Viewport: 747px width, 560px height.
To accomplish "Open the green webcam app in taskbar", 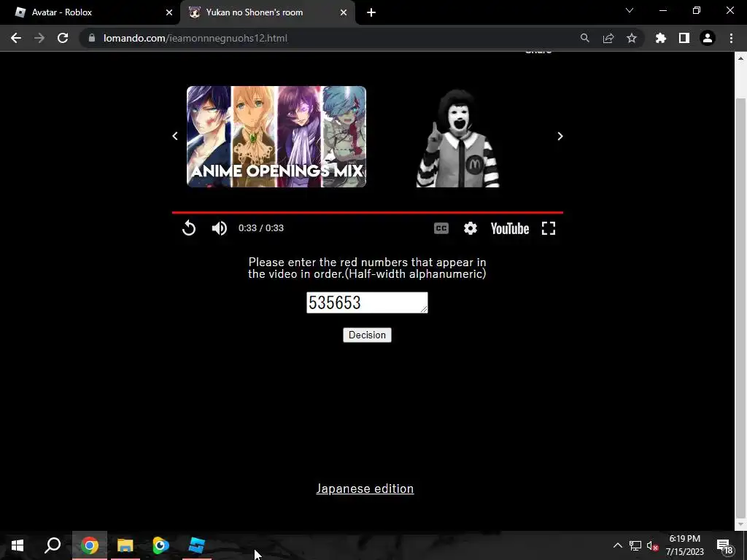I will pyautogui.click(x=160, y=545).
